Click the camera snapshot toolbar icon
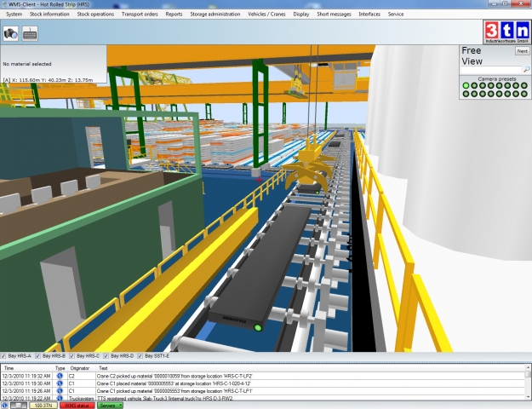The width and height of the screenshot is (532, 409). (x=11, y=33)
